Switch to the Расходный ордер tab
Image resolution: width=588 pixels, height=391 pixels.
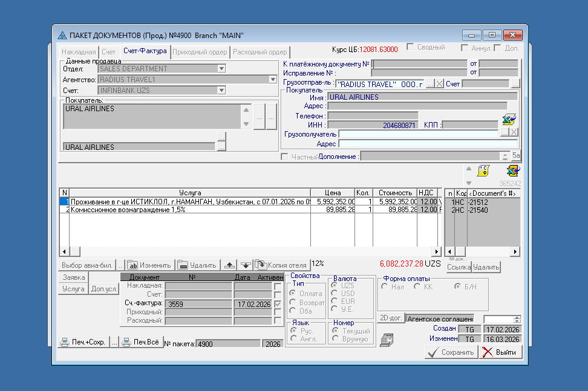[x=260, y=52]
